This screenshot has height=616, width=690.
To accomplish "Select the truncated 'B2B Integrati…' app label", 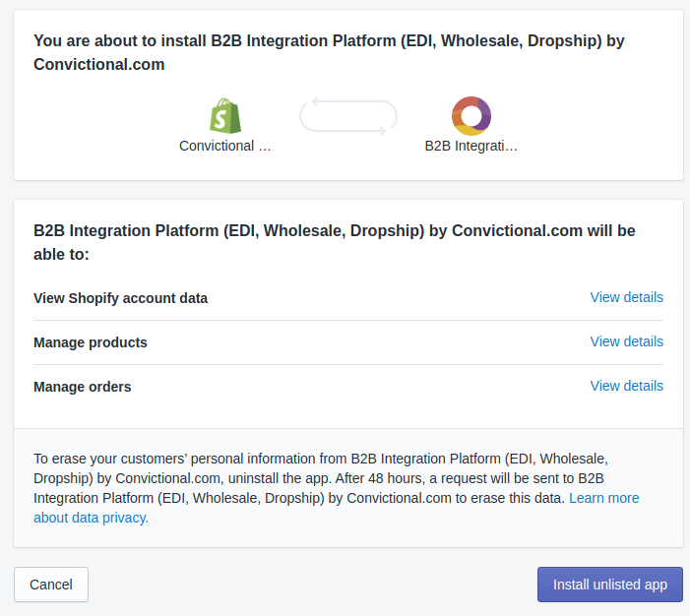I will tap(470, 146).
